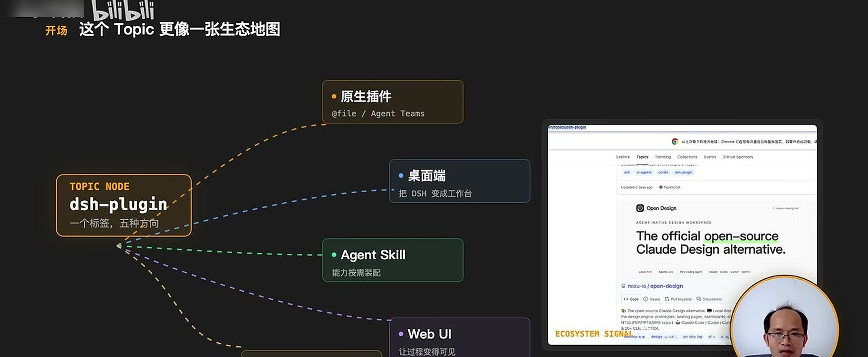Click the "AGENT-NATIVE DESIGN WORKSPACE" text

pyautogui.click(x=674, y=223)
